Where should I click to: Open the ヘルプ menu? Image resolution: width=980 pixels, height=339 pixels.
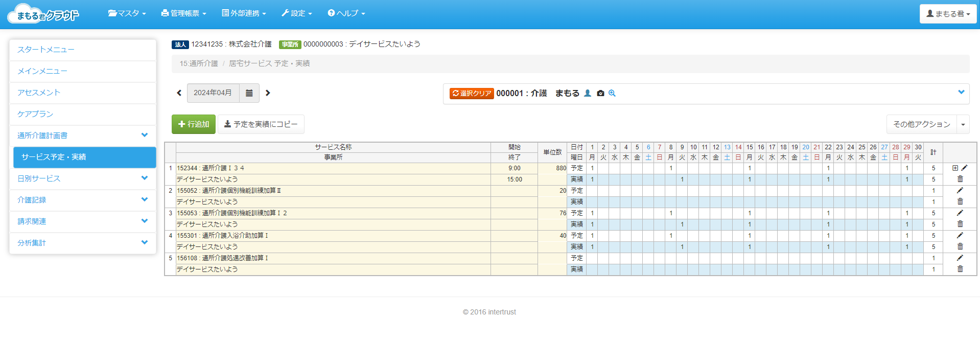346,13
